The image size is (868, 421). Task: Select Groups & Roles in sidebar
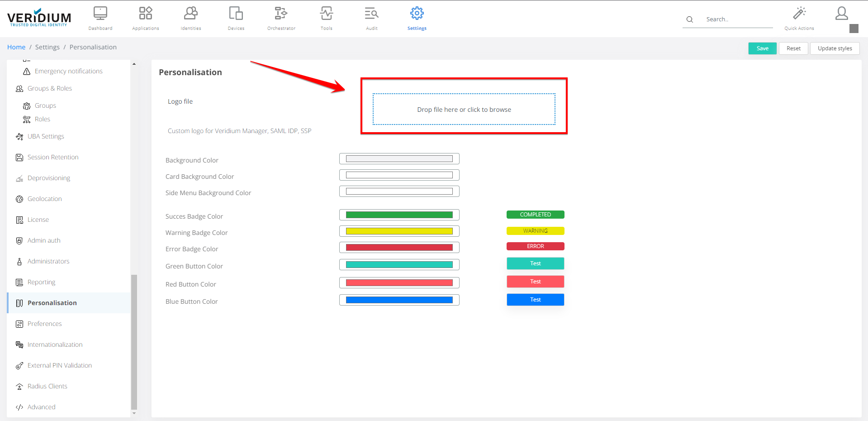(x=49, y=88)
